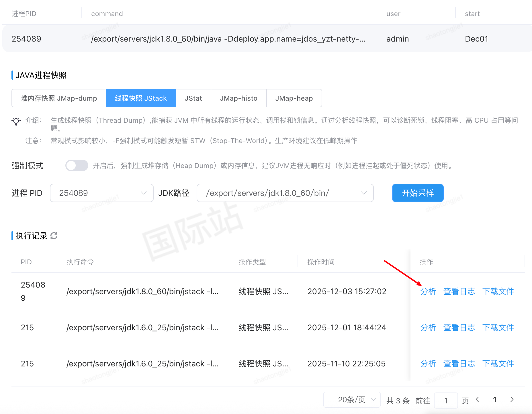
Task: Switch to 堆内存快照 JMap-dump tab
Action: pos(59,98)
